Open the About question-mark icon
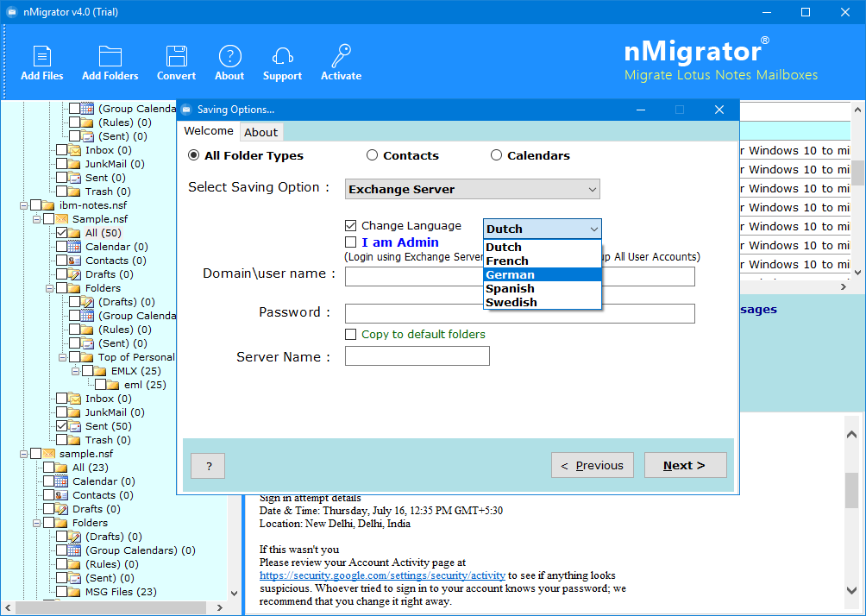The height and width of the screenshot is (616, 866). coord(229,56)
